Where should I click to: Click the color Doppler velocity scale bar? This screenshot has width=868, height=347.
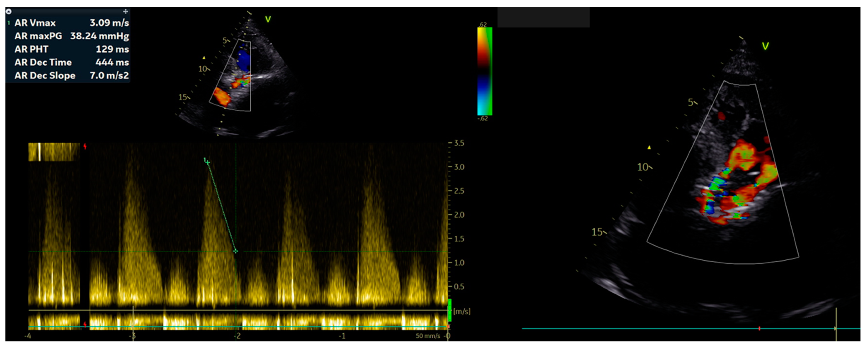485,71
